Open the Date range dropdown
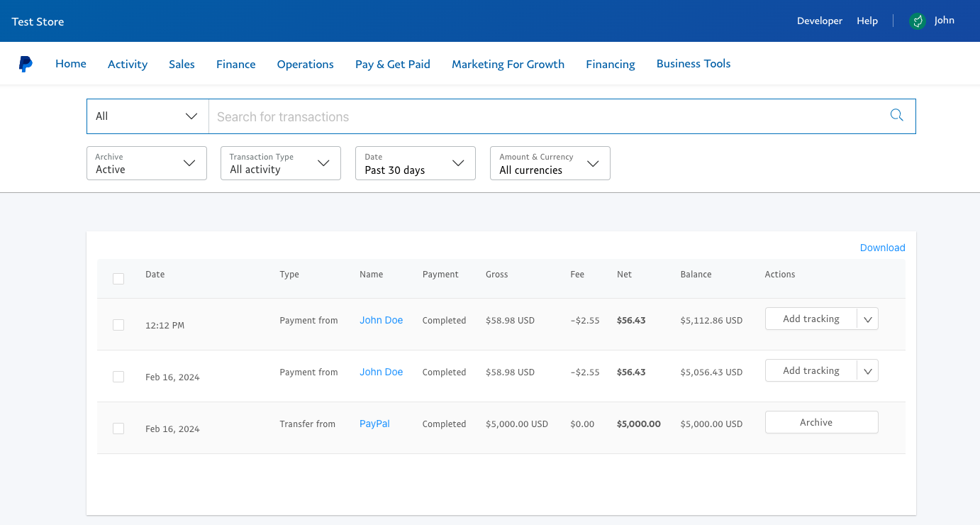 tap(416, 163)
